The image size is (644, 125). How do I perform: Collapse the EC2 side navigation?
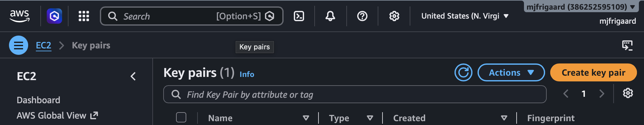(x=133, y=76)
